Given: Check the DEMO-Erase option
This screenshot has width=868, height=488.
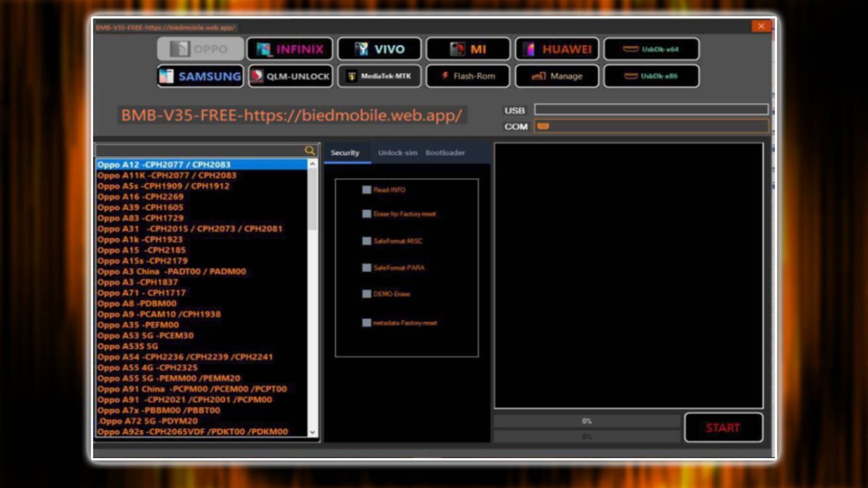Looking at the screenshot, I should pyautogui.click(x=367, y=294).
